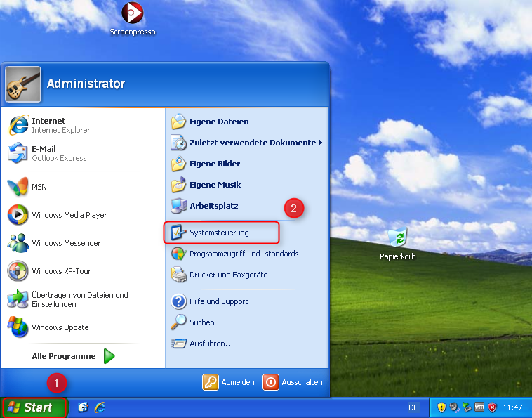532x418 pixels.
Task: Click the taskbar clock showing 11:47
Action: (x=512, y=407)
